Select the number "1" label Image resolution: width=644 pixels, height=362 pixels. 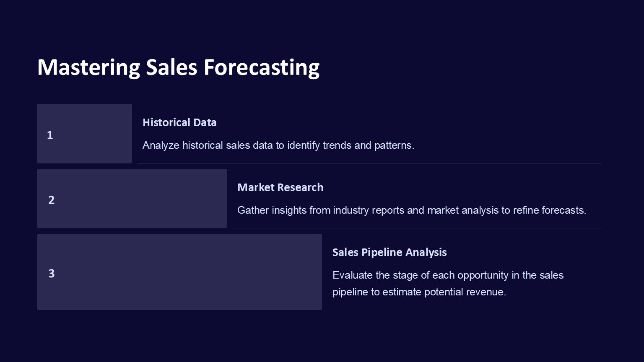click(50, 135)
